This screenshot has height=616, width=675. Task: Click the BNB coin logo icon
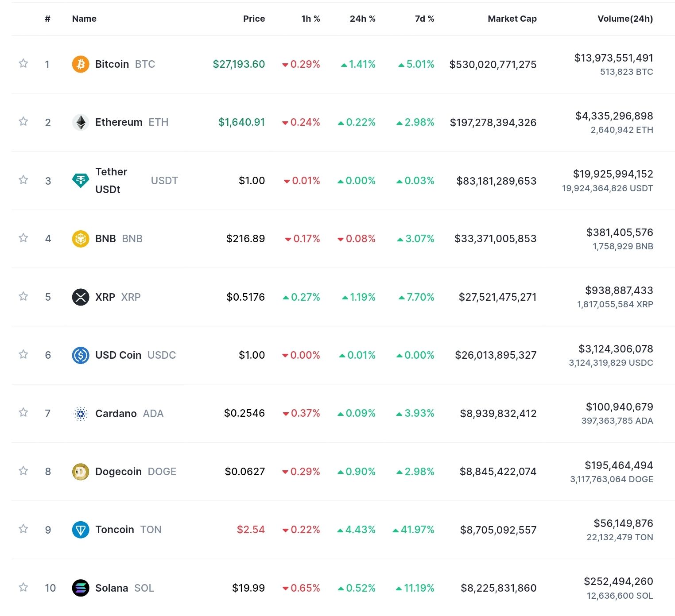click(81, 239)
